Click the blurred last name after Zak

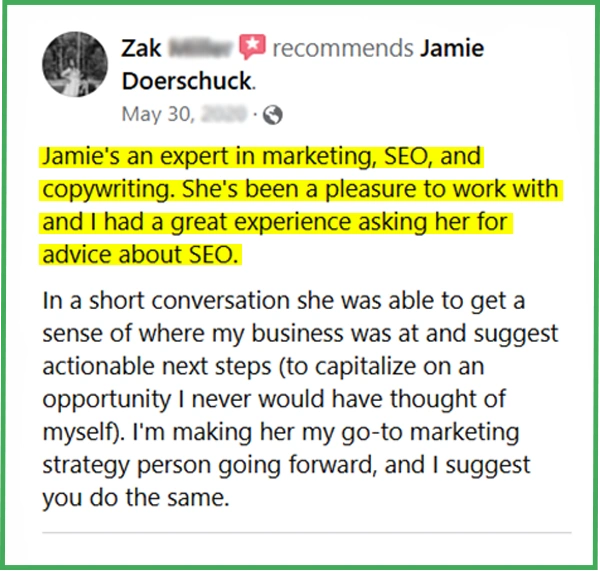pos(200,47)
